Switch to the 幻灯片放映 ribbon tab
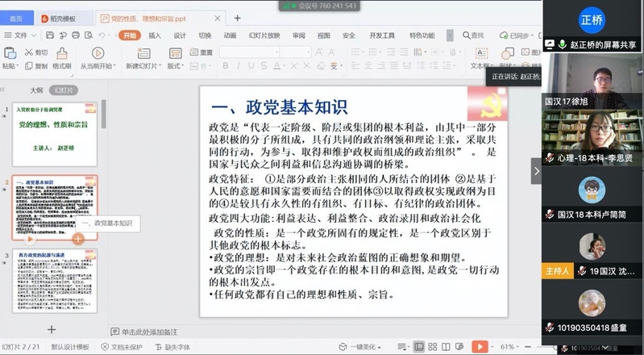This screenshot has height=355, width=644. pos(264,35)
